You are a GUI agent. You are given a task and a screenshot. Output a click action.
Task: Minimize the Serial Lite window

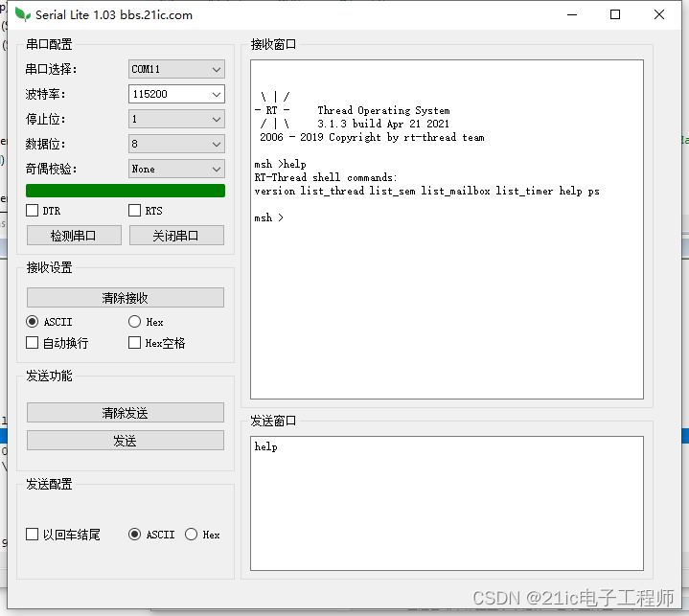click(572, 15)
